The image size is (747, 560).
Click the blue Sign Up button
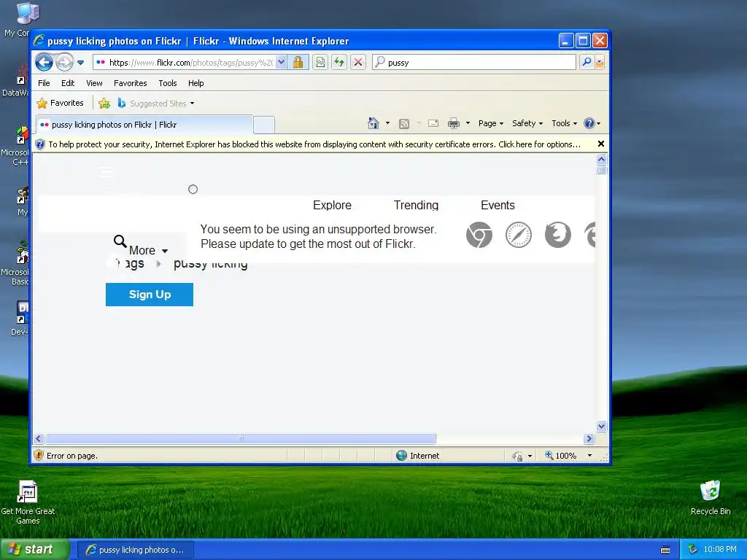pos(150,295)
